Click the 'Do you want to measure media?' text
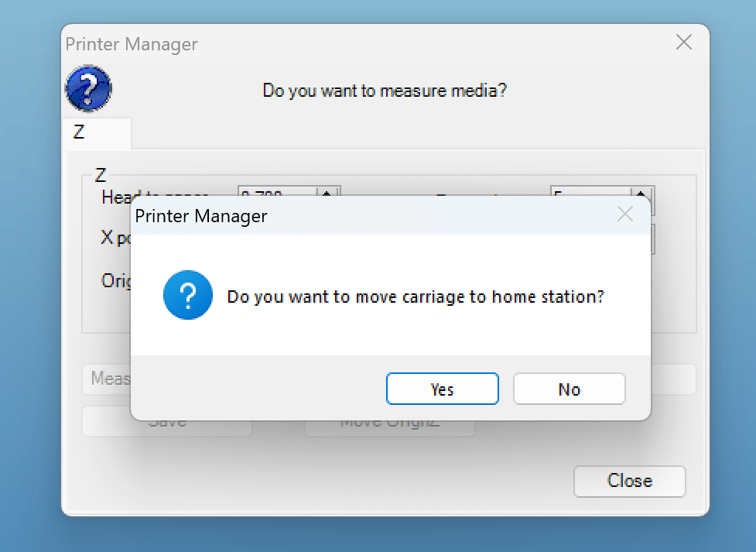756x552 pixels. [x=385, y=91]
